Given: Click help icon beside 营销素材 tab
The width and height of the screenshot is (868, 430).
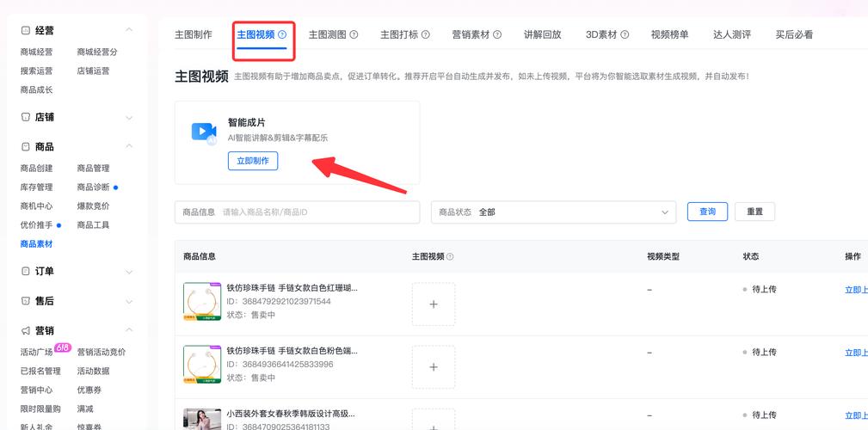Looking at the screenshot, I should (497, 35).
